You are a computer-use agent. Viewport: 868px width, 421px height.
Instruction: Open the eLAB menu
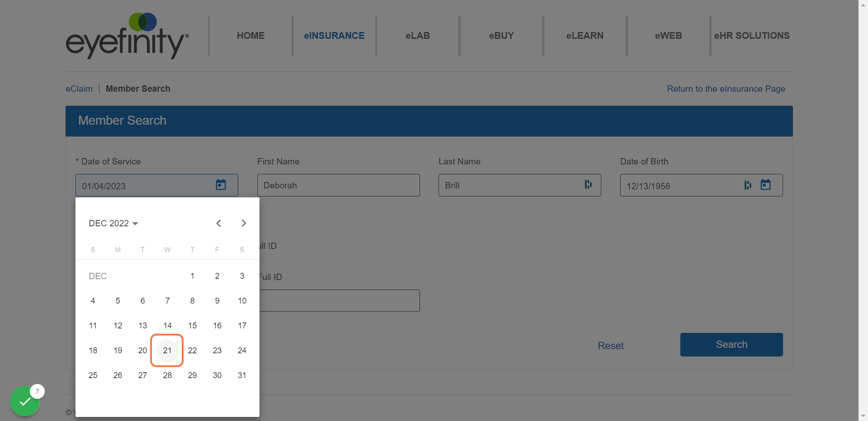point(418,36)
